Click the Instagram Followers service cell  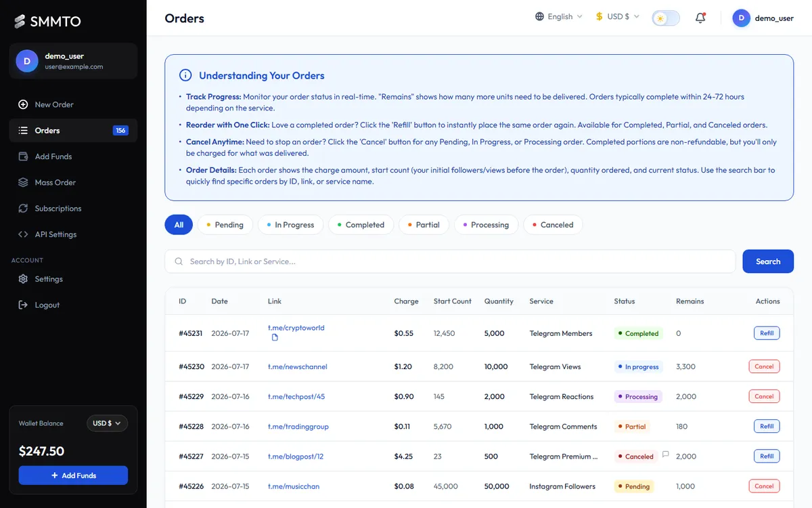tap(562, 486)
